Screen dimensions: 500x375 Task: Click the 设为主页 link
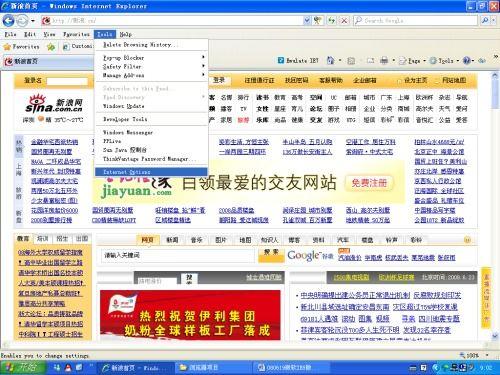(415, 80)
